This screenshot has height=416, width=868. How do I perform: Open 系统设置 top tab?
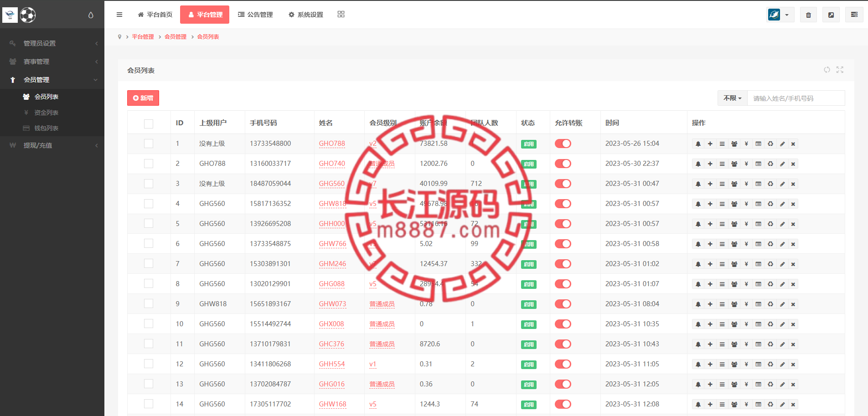[305, 15]
